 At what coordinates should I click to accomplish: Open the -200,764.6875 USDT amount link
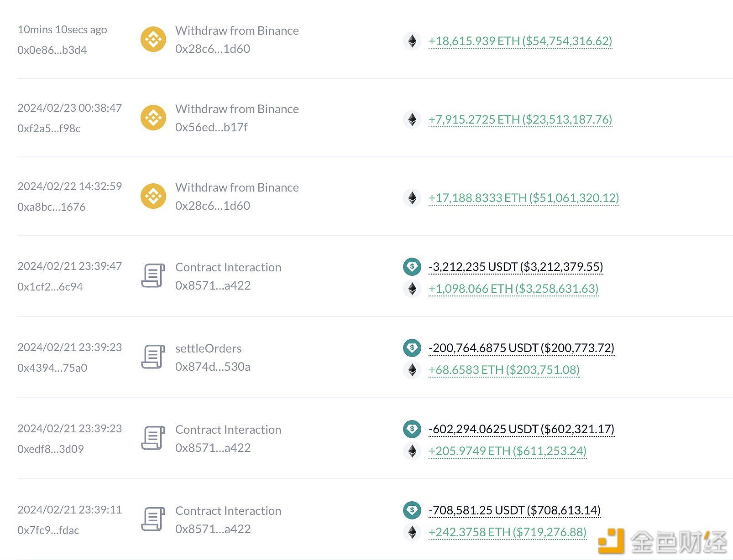tap(521, 348)
